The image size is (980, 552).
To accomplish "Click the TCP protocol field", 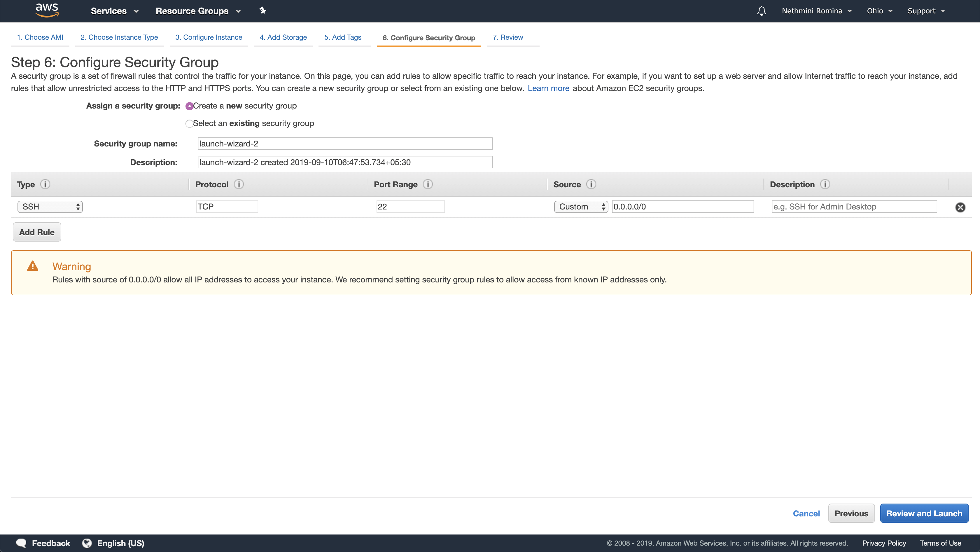I will 227,207.
